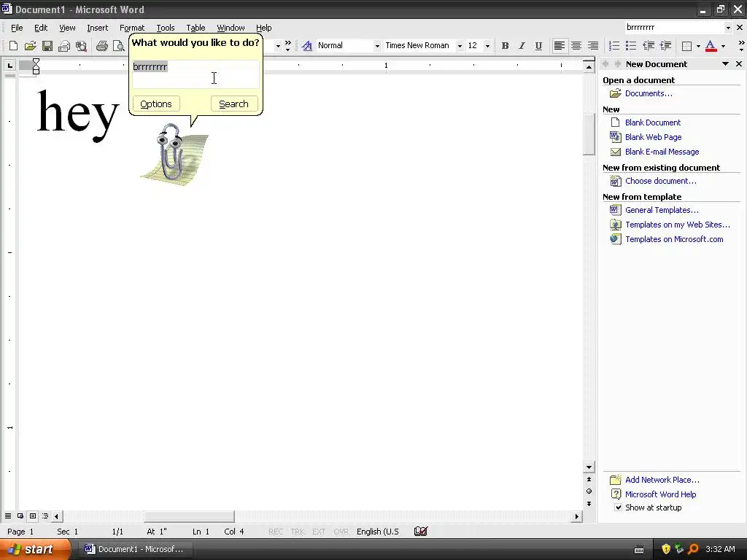Click the Decrease Indent icon
This screenshot has width=747, height=560.
point(649,46)
